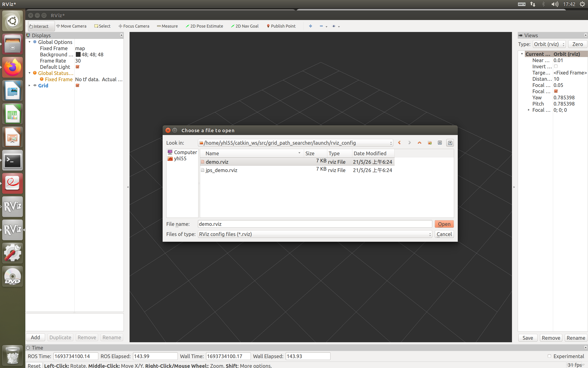Screen dimensions: 588x368
Task: Toggle the Experimental checkbox
Action: click(549, 356)
